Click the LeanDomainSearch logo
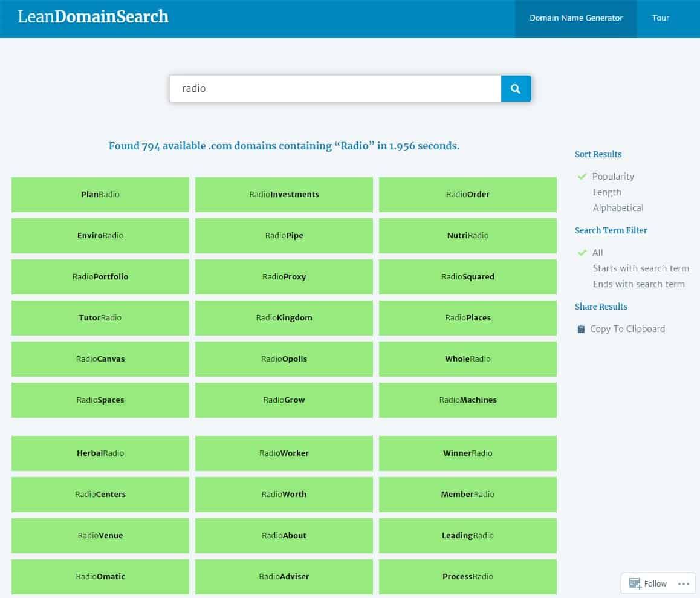 click(x=93, y=17)
